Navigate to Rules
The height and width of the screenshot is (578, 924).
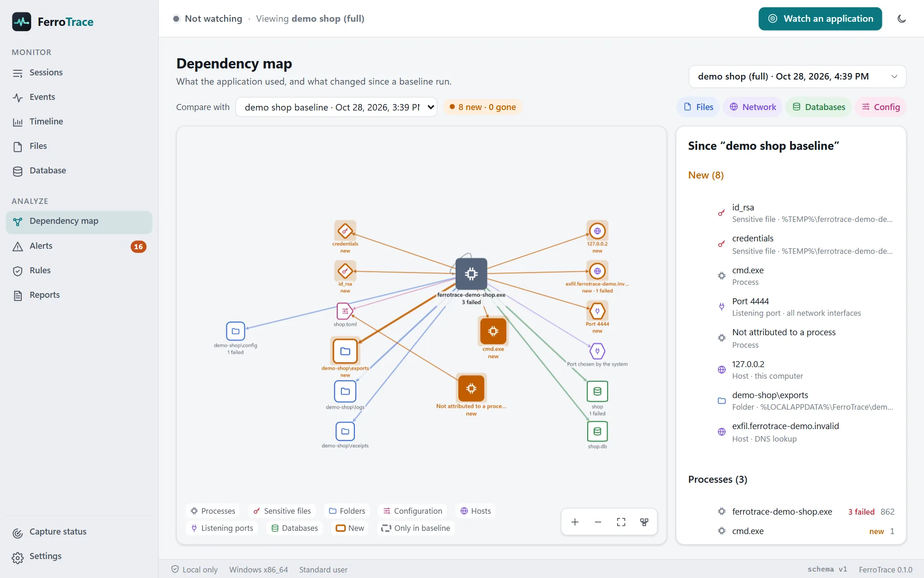79,271
